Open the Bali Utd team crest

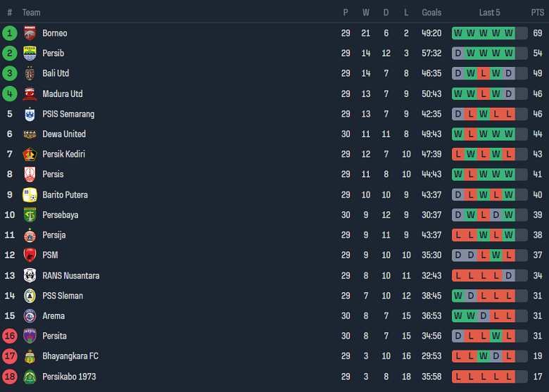(x=30, y=73)
